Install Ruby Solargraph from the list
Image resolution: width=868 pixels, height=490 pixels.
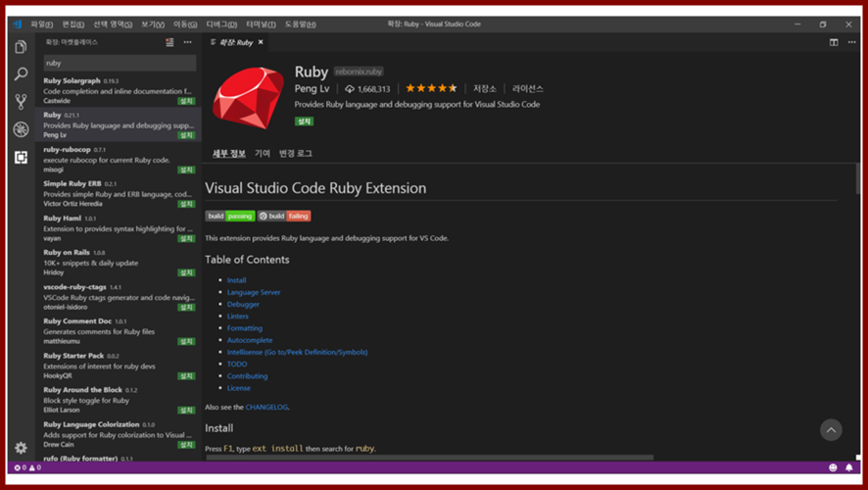click(x=186, y=101)
